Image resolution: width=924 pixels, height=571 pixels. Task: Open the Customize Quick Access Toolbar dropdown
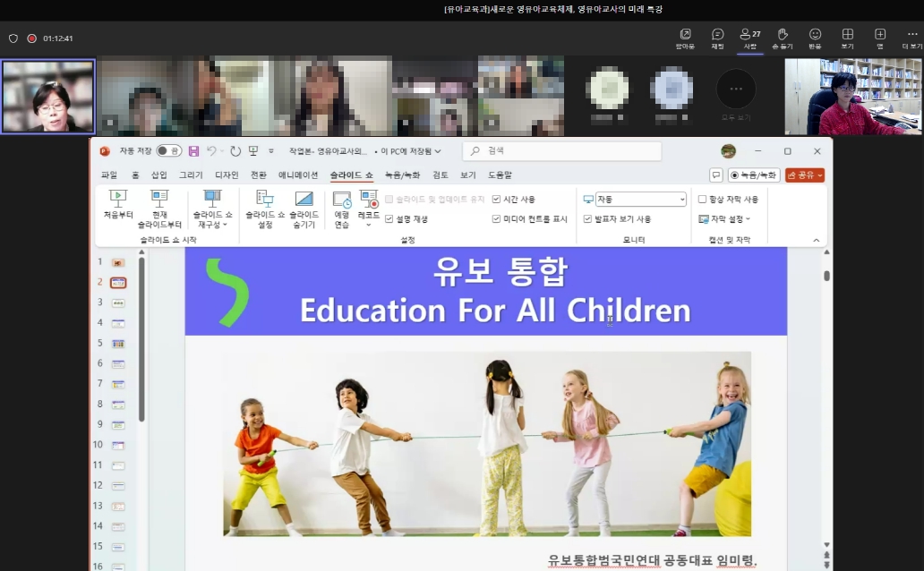[271, 151]
